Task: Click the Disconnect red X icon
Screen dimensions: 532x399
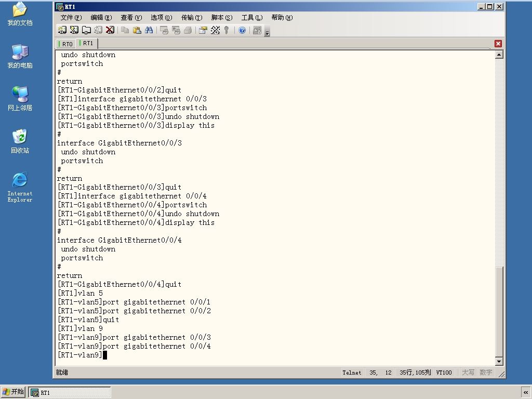Action: click(x=110, y=30)
